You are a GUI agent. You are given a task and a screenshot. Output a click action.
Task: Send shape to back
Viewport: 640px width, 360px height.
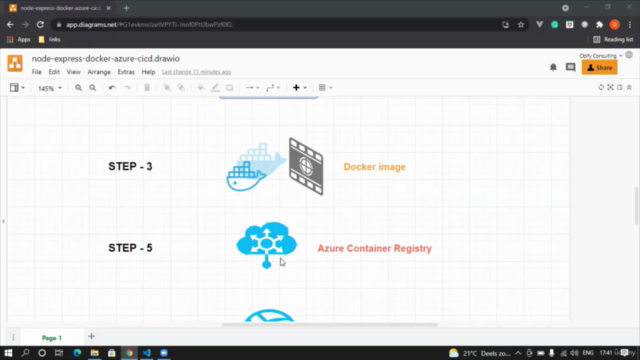tap(181, 88)
